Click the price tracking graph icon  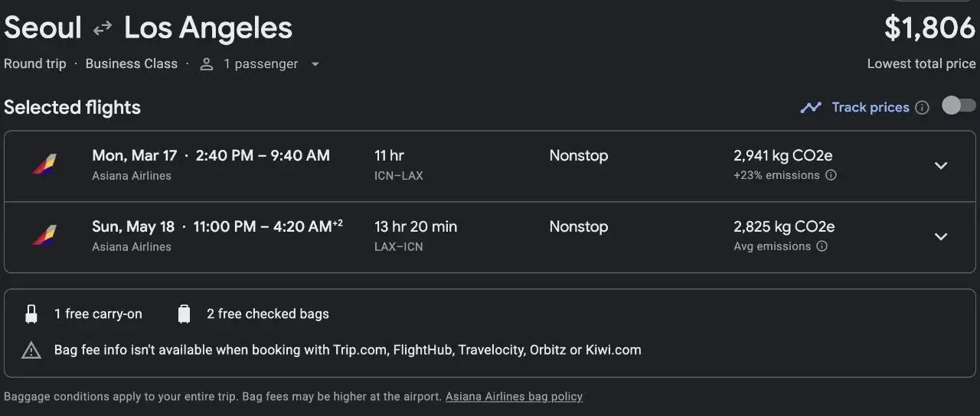(x=811, y=108)
